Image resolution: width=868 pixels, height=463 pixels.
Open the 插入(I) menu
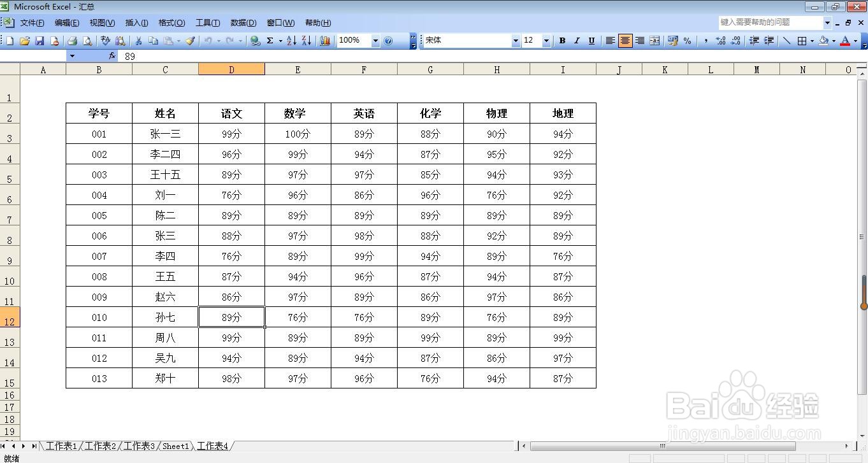[136, 22]
